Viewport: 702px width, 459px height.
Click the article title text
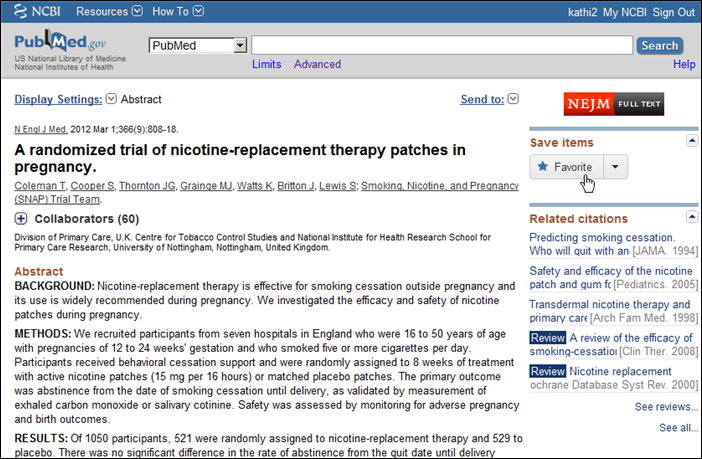pyautogui.click(x=240, y=158)
